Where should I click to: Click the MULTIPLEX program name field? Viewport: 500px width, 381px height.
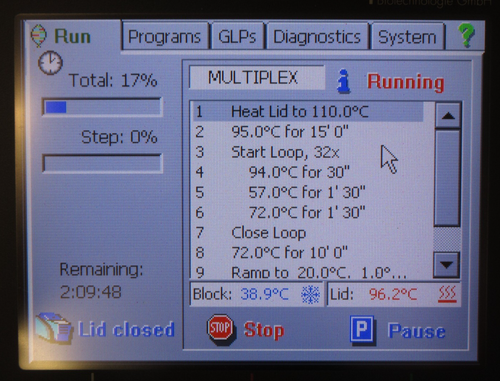tap(257, 78)
